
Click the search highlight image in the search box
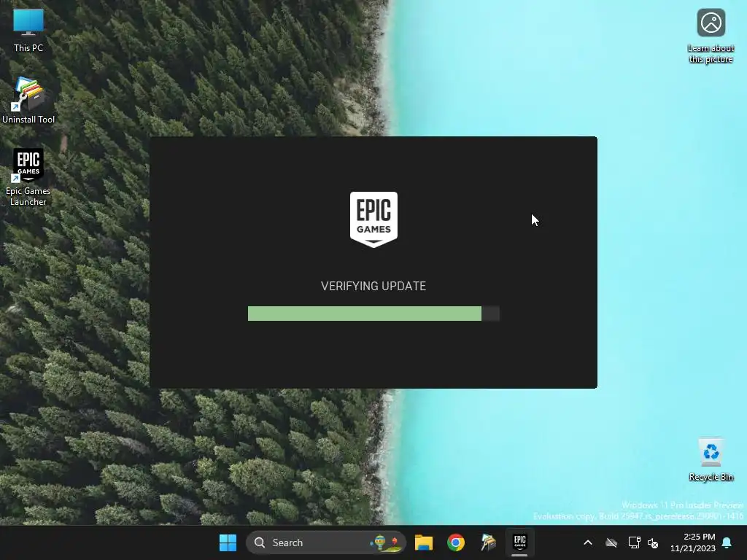pyautogui.click(x=385, y=542)
